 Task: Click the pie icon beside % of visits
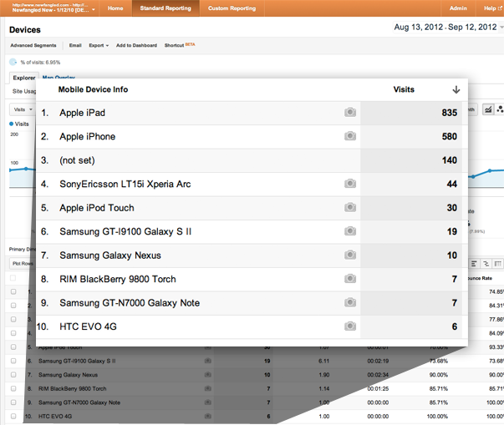click(13, 62)
